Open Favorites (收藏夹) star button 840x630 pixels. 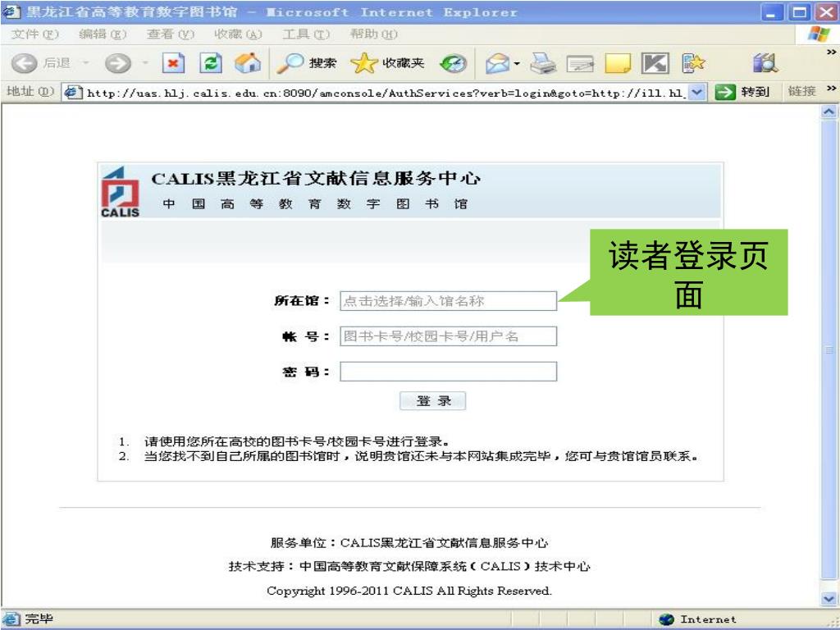[x=387, y=63]
